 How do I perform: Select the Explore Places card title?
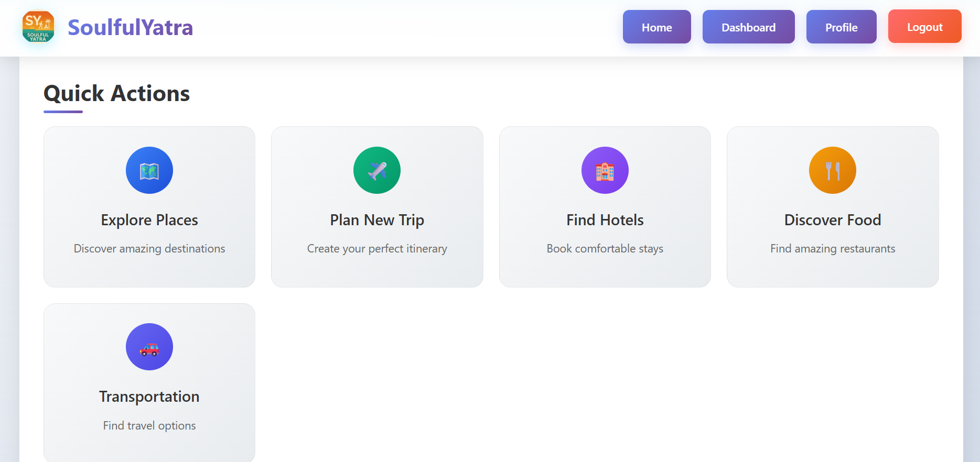pos(149,220)
